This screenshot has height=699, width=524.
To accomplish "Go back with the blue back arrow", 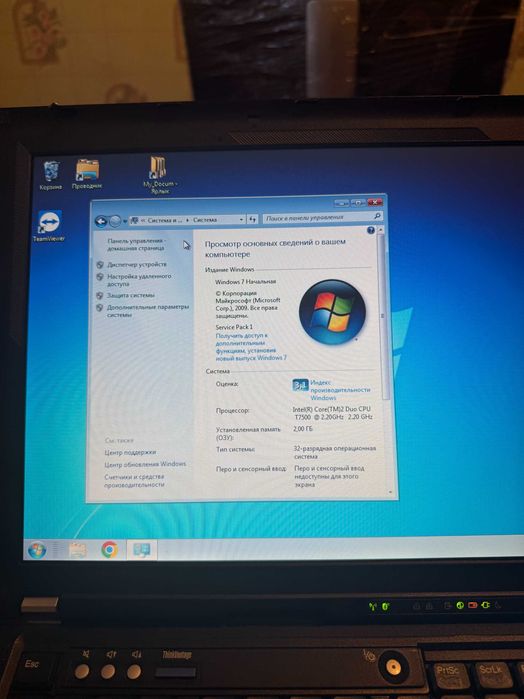I will pyautogui.click(x=101, y=221).
